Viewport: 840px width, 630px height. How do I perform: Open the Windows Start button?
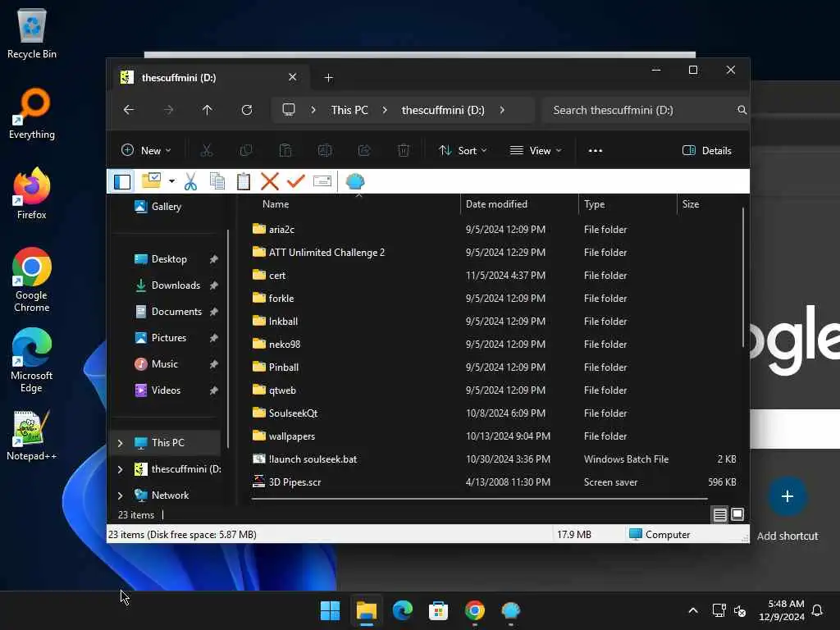click(330, 610)
